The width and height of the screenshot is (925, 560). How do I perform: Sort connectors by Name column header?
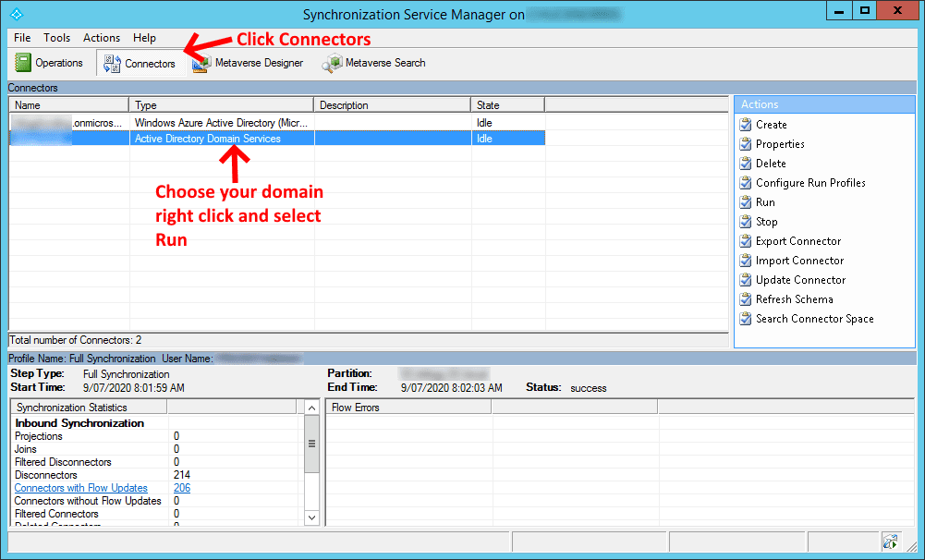coord(69,105)
